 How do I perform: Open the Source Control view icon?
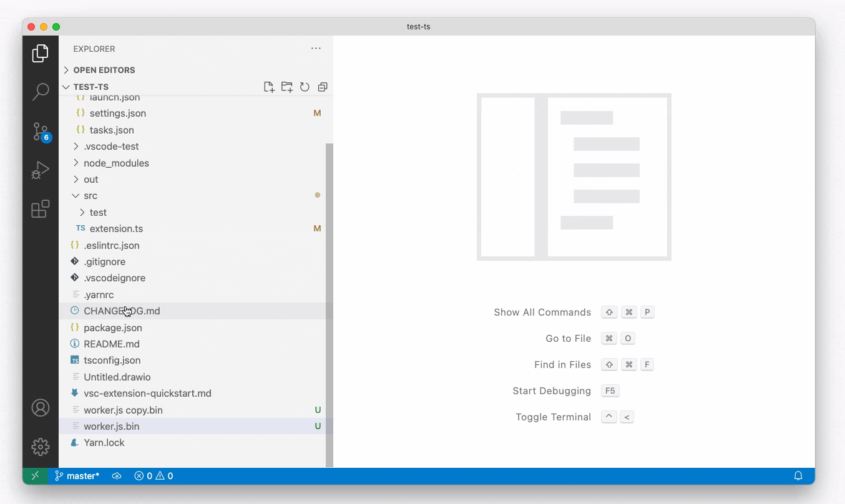pos(40,132)
